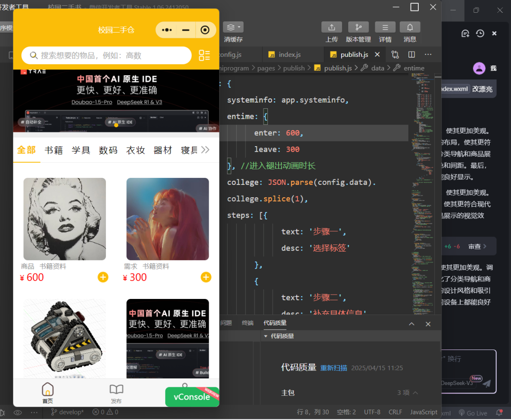Add the ¥600 item with plus
511x420 pixels.
[103, 277]
